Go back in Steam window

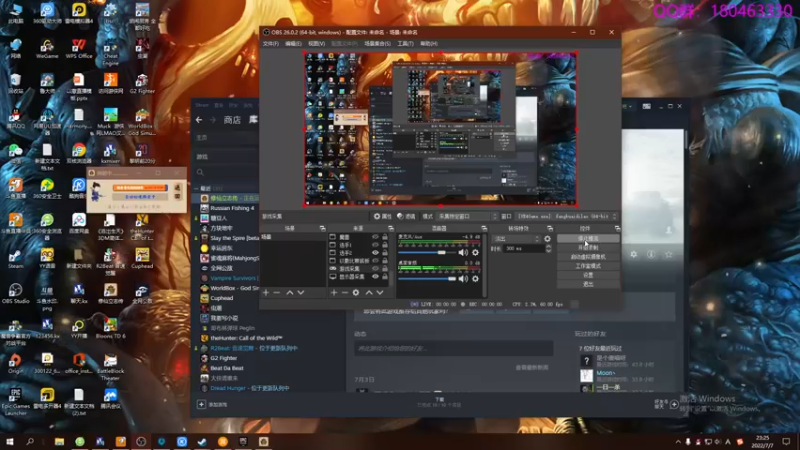199,120
